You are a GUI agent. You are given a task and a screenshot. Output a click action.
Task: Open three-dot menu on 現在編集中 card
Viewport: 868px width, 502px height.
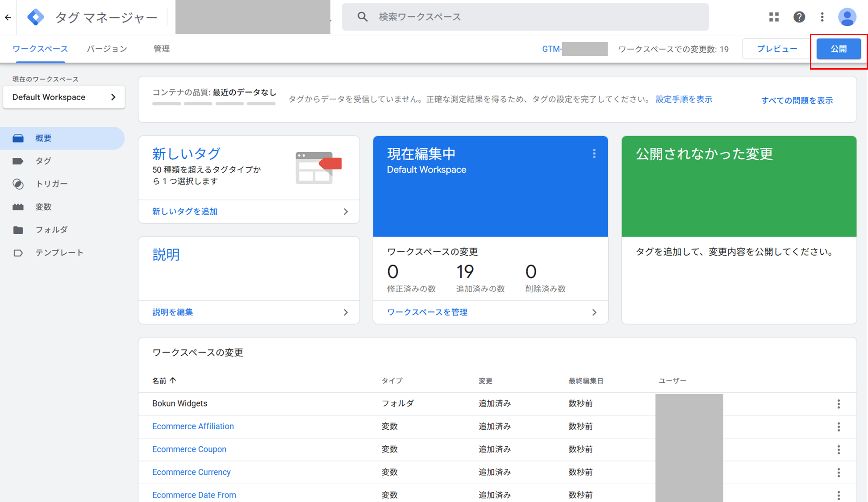pyautogui.click(x=594, y=154)
